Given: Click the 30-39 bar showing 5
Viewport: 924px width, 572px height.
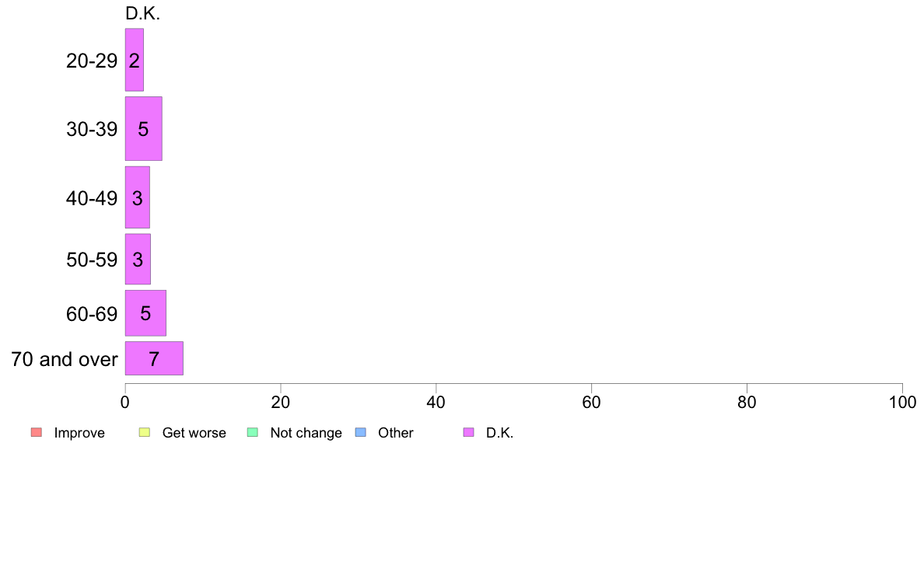Looking at the screenshot, I should 143,129.
